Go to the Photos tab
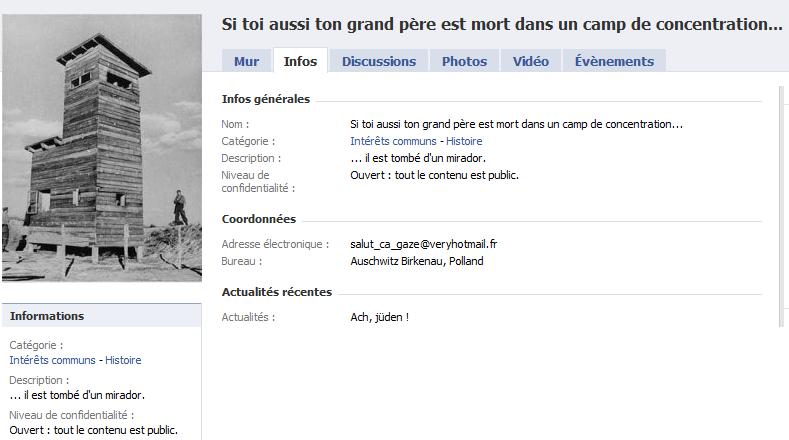Viewport: 789px width, 440px height. tap(464, 61)
